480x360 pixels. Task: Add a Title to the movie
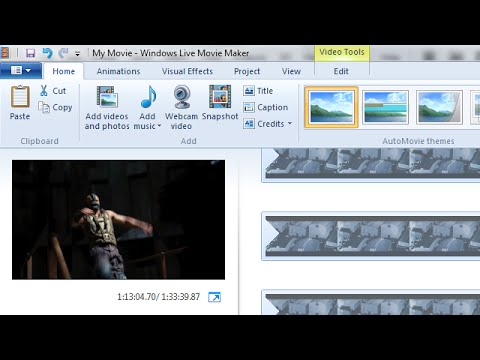[x=258, y=91]
